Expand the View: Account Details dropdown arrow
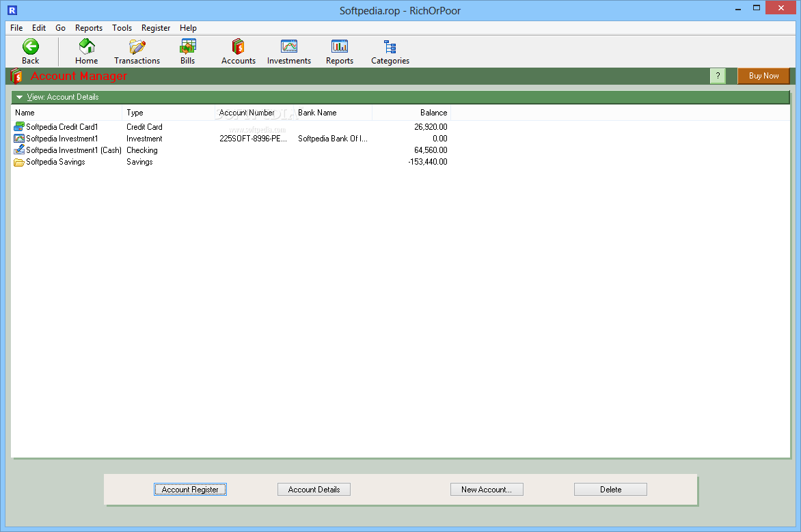 coord(19,97)
